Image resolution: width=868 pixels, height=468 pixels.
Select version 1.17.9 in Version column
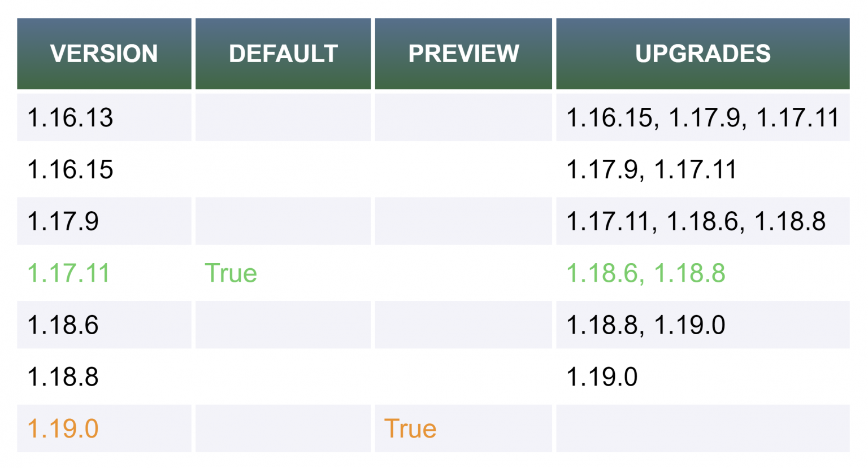point(63,221)
